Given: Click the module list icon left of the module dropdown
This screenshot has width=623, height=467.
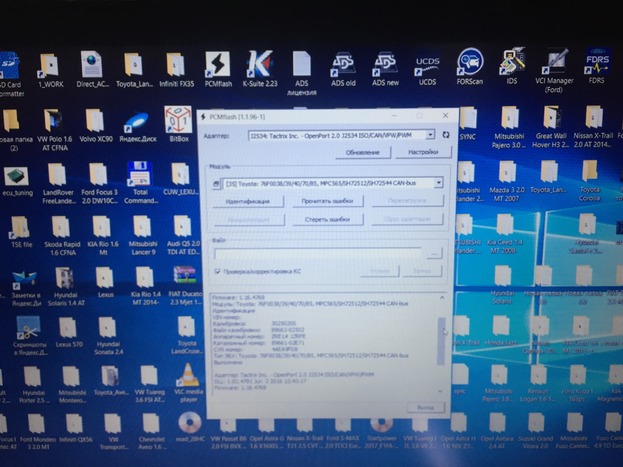Looking at the screenshot, I should 217,183.
